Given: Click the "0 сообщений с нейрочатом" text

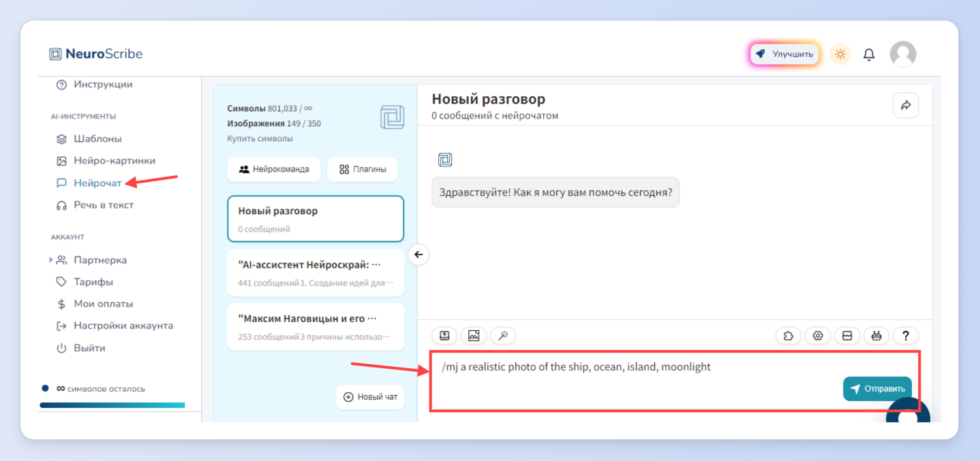Looking at the screenshot, I should pos(495,116).
